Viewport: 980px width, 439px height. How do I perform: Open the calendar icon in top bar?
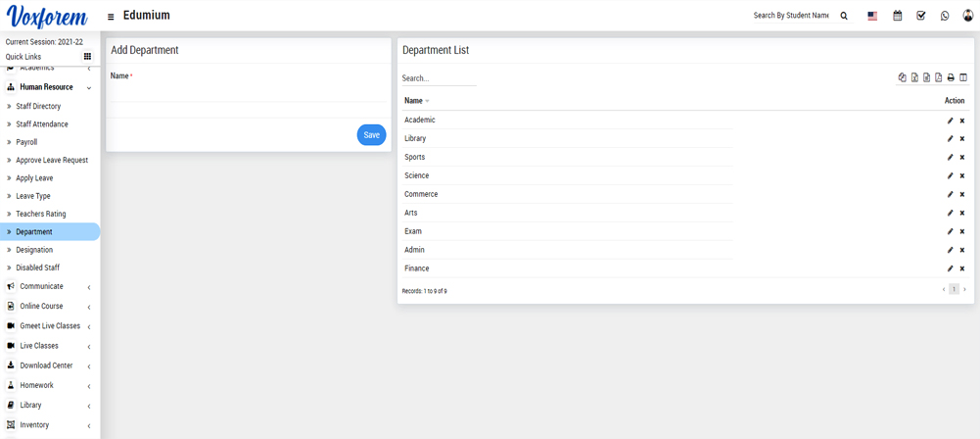897,16
